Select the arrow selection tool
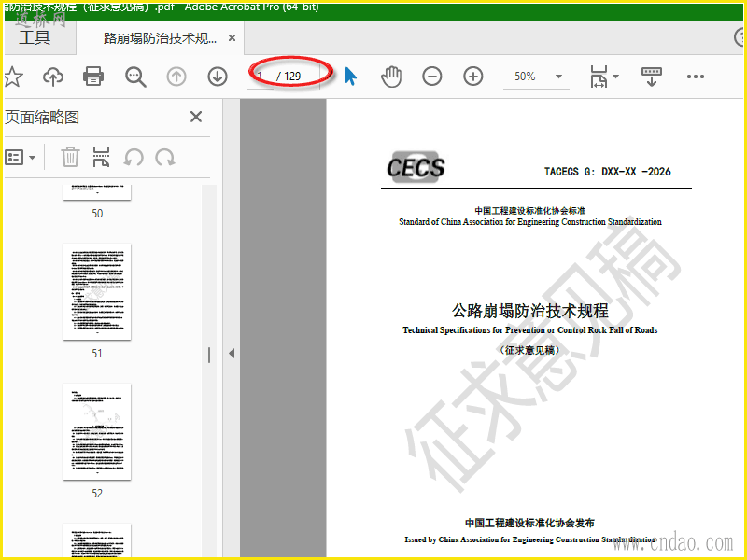Image resolution: width=747 pixels, height=560 pixels. (x=351, y=77)
